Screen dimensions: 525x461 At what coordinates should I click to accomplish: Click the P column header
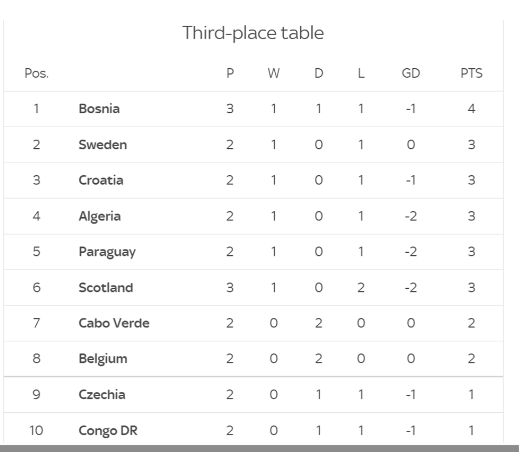[x=230, y=73]
